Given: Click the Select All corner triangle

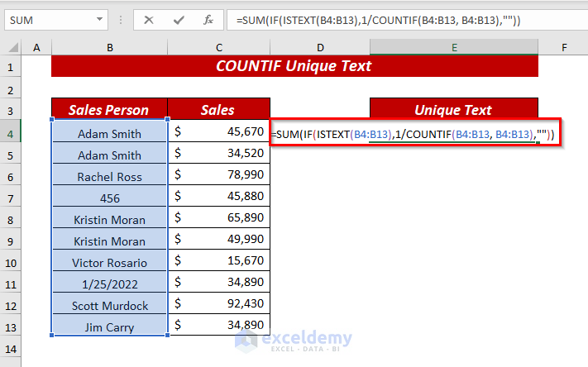Looking at the screenshot, I should point(12,48).
